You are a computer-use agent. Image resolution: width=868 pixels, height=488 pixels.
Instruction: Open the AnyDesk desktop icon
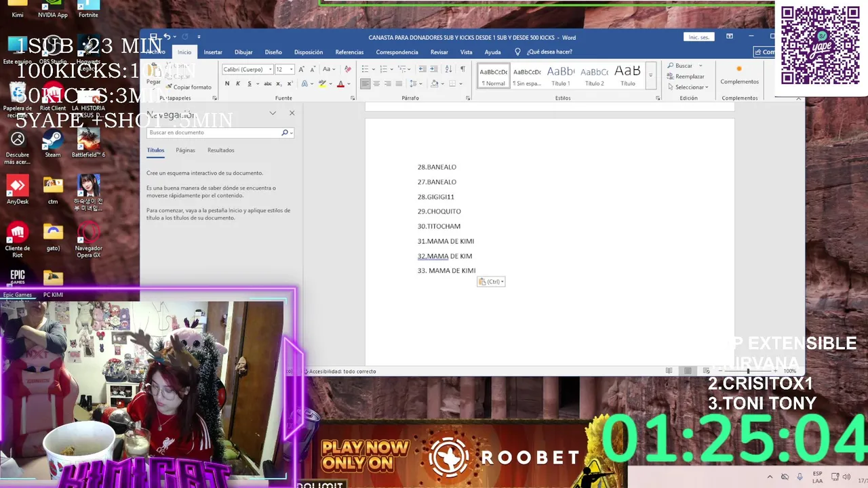(x=18, y=190)
